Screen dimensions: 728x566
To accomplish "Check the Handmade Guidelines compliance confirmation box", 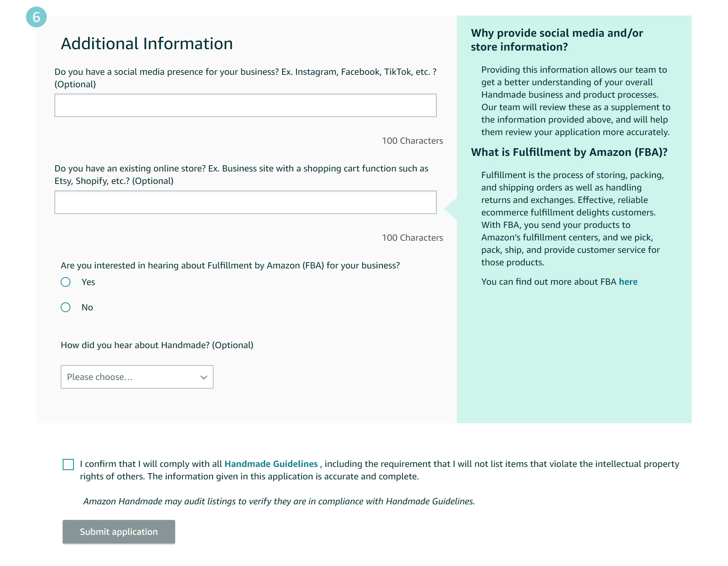I will pyautogui.click(x=68, y=464).
